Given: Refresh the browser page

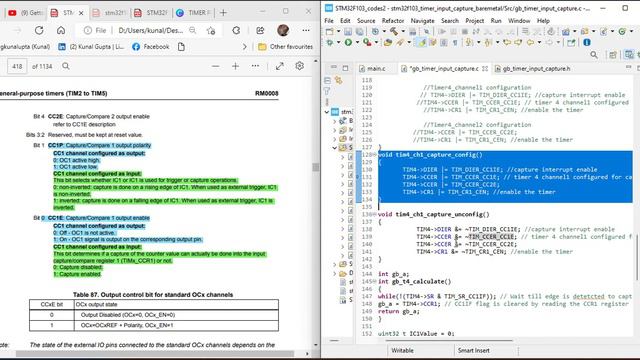Looking at the screenshot, I should tap(39, 30).
